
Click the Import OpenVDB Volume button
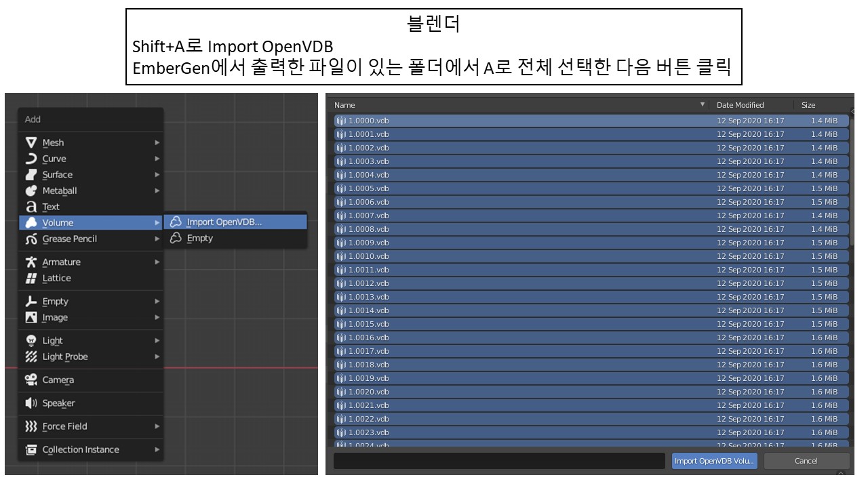(x=715, y=461)
